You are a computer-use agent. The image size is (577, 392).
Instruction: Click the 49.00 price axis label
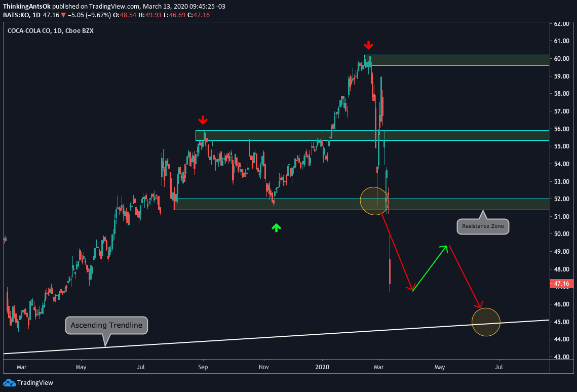(x=561, y=252)
